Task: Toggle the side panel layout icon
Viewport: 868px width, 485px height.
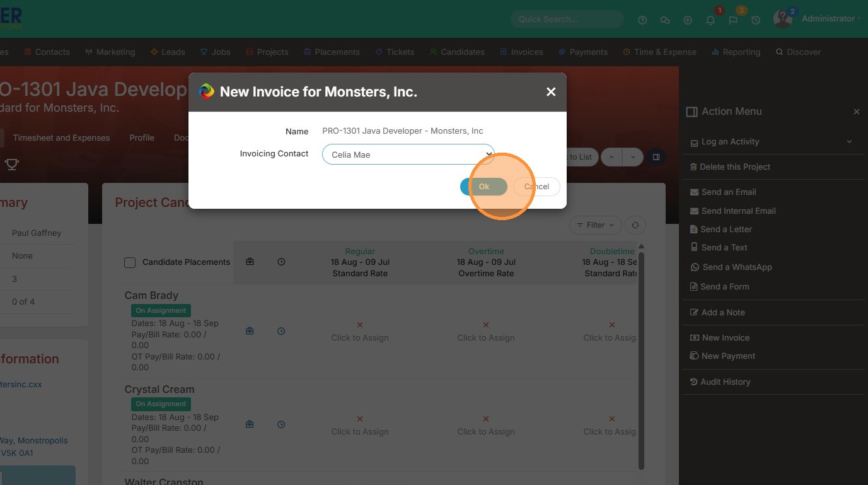Action: click(656, 157)
